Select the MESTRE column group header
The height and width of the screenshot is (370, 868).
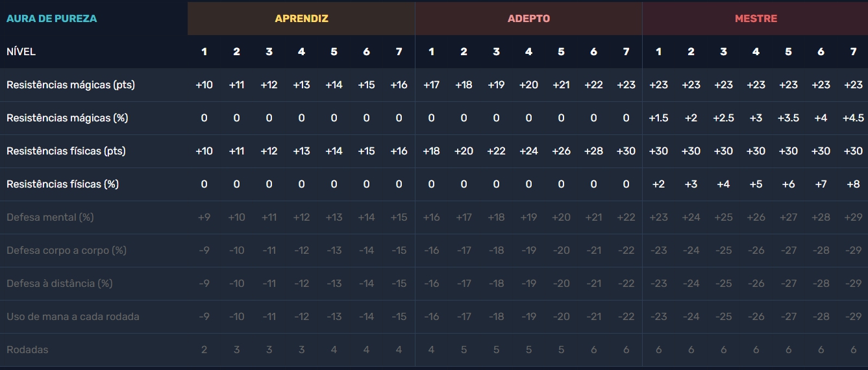[756, 19]
